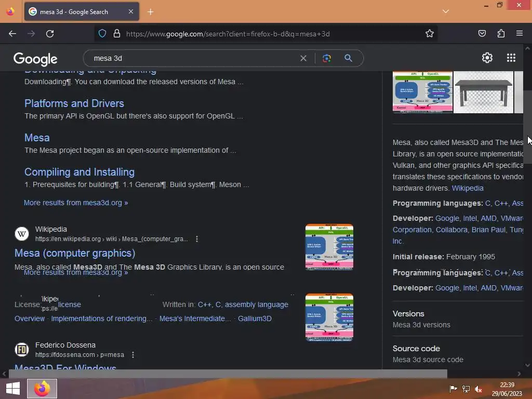Click the Wikipedia W favicon
The width and height of the screenshot is (532, 399).
[22, 234]
